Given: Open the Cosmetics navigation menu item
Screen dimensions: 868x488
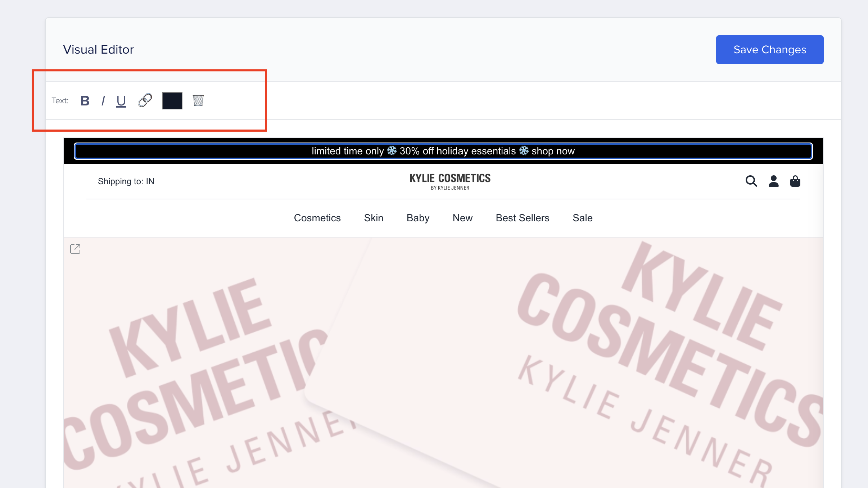Looking at the screenshot, I should coord(317,218).
